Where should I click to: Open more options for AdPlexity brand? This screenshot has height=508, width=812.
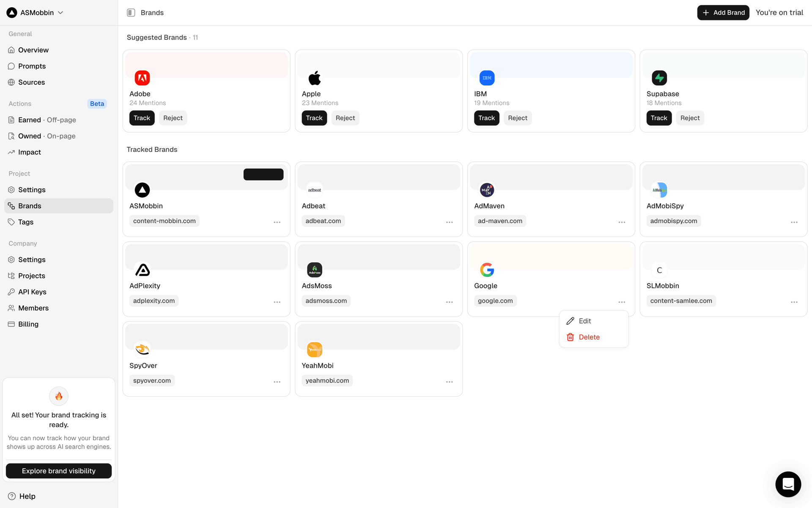point(277,302)
